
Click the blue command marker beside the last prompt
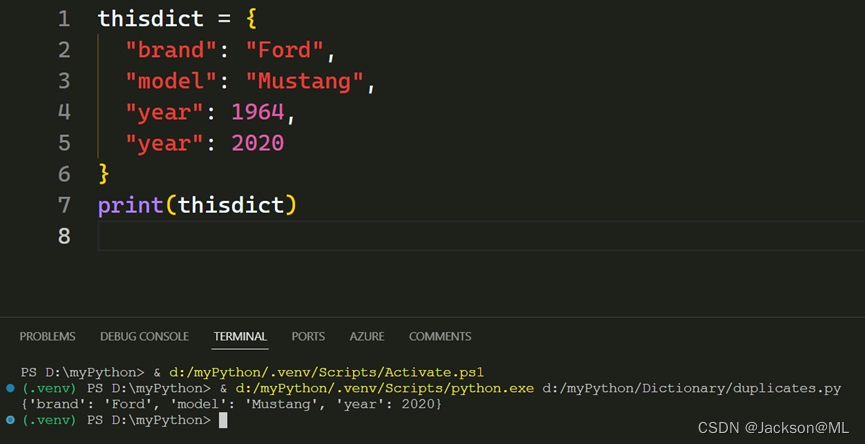coord(10,420)
